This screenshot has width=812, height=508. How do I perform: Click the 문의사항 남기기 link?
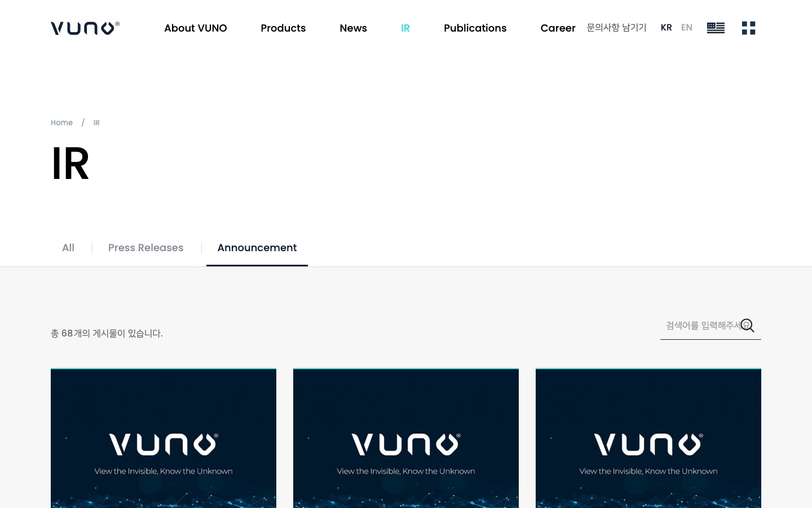tap(616, 28)
